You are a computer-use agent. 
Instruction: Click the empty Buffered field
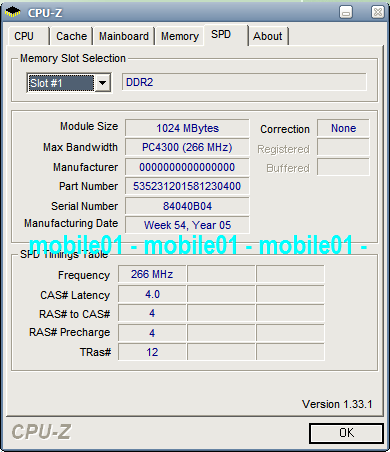tap(343, 167)
